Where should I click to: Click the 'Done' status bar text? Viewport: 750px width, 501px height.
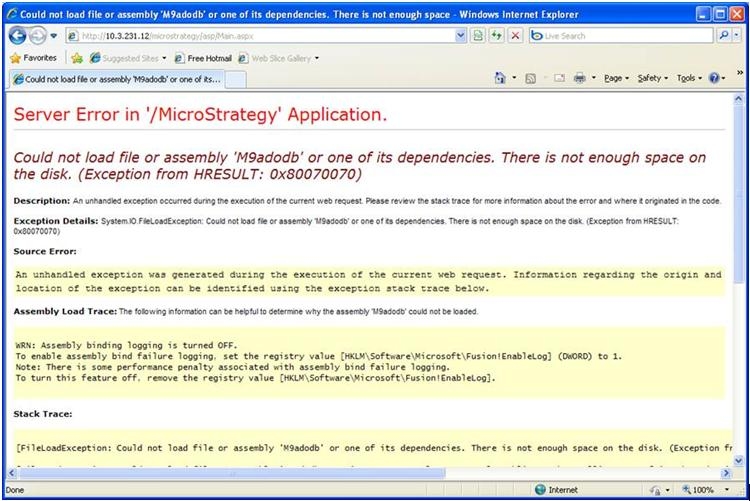tap(15, 490)
